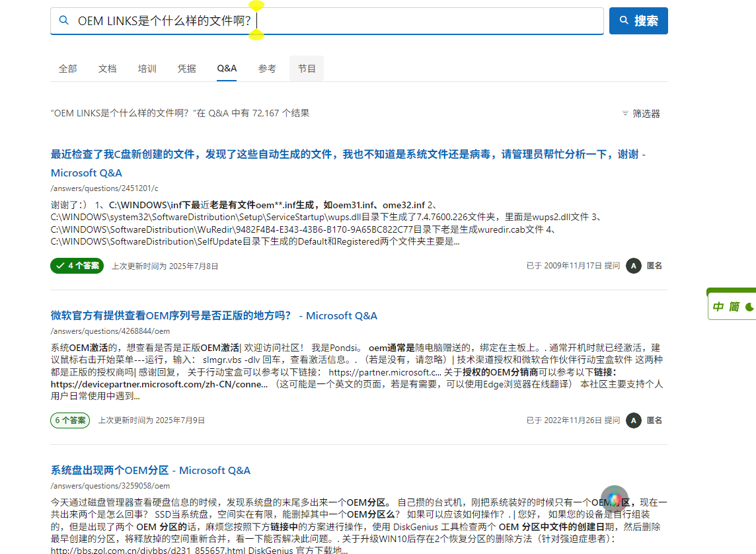Click the anonymous avatar on the first result

(x=633, y=266)
